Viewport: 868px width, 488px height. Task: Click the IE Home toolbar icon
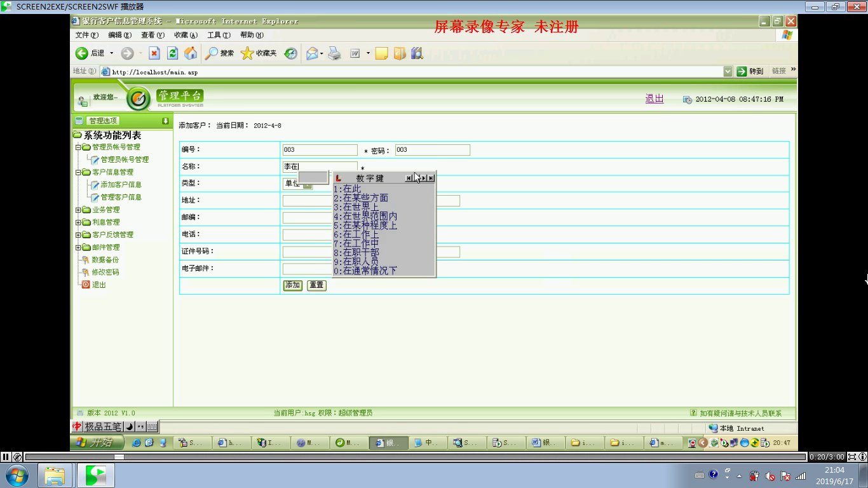[190, 53]
